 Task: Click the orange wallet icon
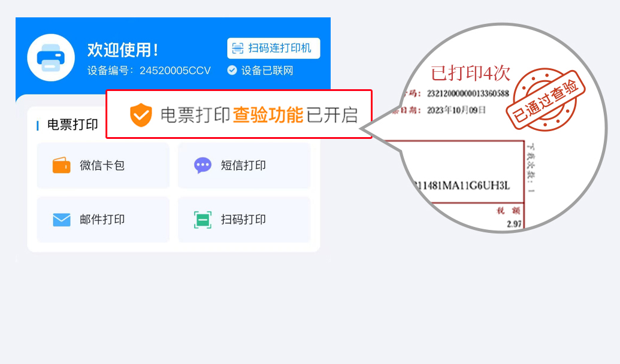(61, 166)
